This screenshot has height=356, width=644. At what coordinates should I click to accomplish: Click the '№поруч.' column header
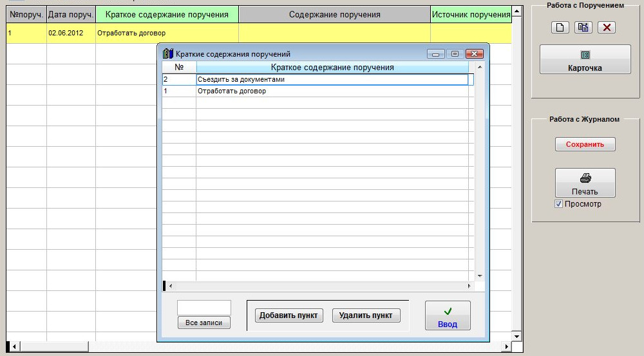pyautogui.click(x=26, y=15)
